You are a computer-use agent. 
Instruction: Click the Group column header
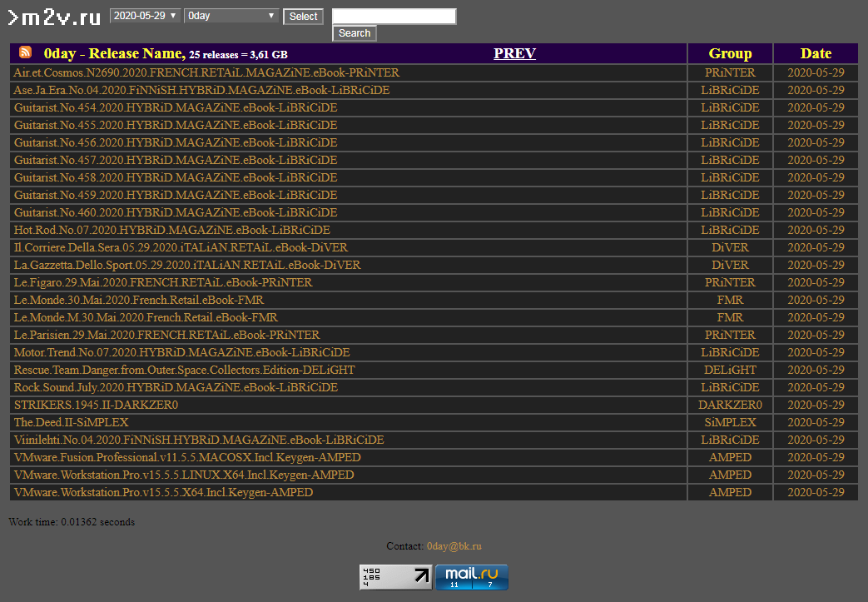tap(730, 54)
